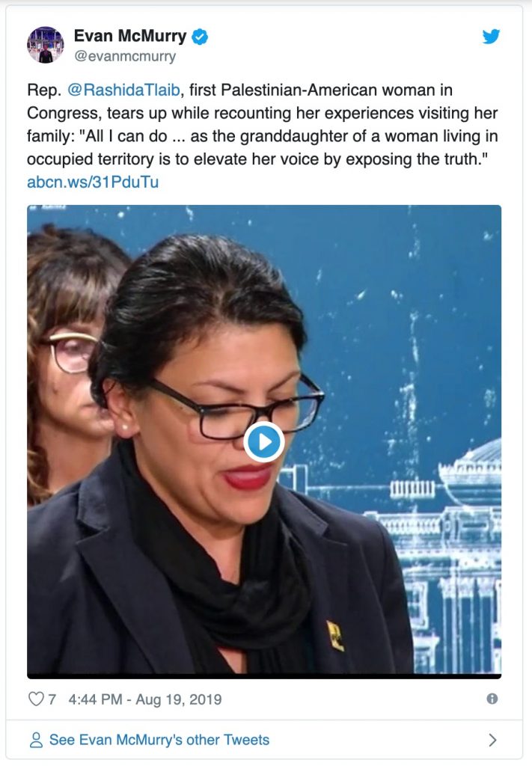Click See Evan McMurry's other Tweets
The height and width of the screenshot is (766, 532).
(159, 740)
